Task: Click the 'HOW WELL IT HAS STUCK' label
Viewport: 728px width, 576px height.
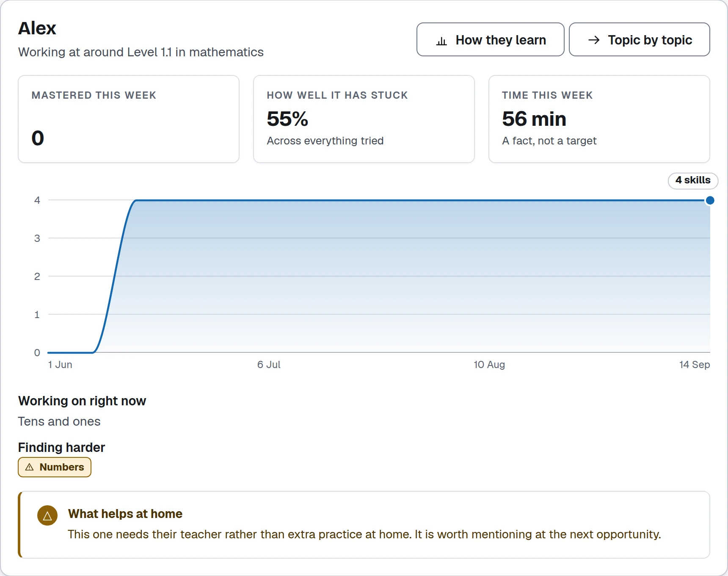Action: pyautogui.click(x=337, y=95)
